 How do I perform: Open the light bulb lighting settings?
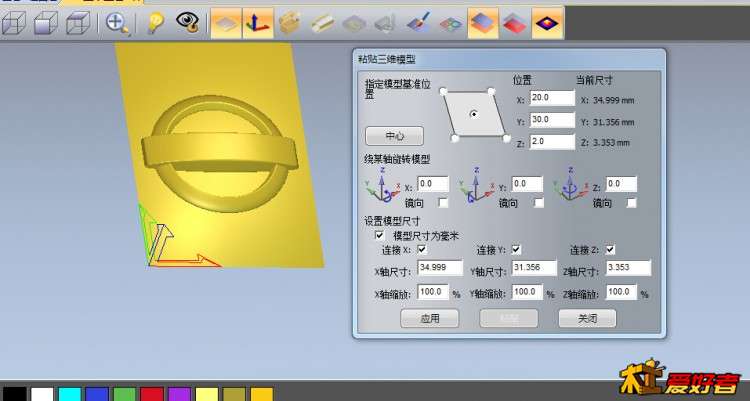coord(155,23)
